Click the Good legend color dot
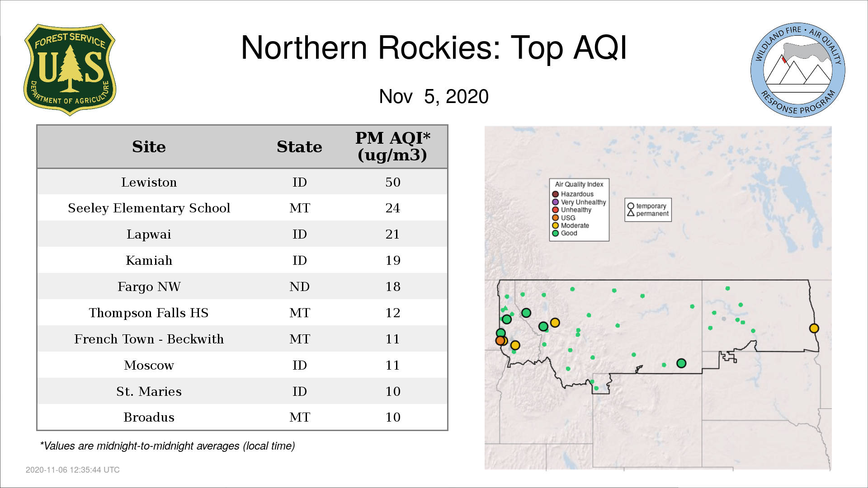 point(556,233)
